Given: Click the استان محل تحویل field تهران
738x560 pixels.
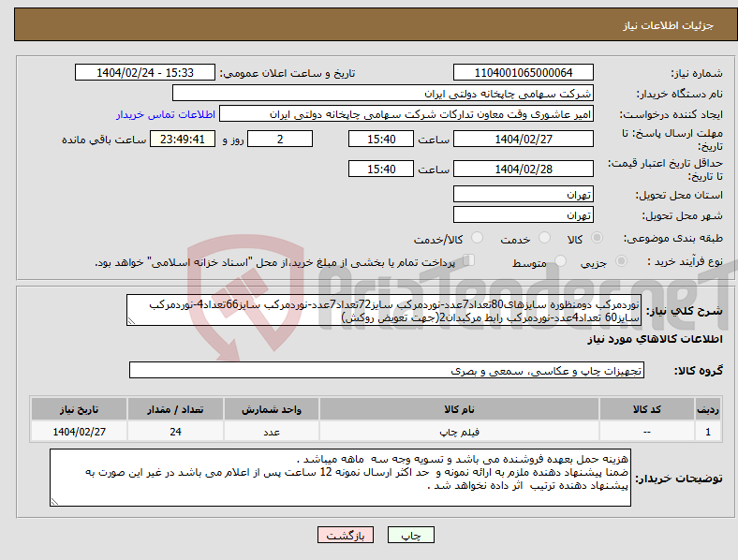Looking at the screenshot, I should coord(523,194).
